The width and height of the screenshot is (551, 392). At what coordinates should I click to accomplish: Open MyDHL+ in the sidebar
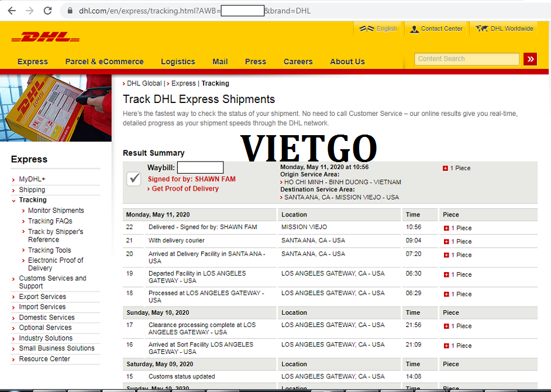32,179
